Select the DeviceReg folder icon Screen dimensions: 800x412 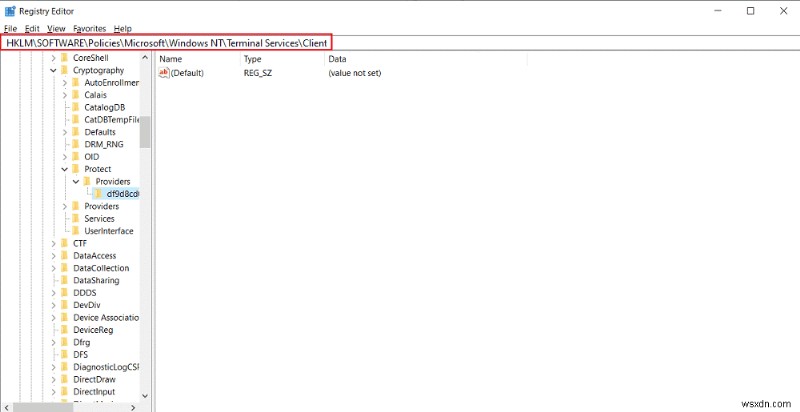click(x=64, y=329)
